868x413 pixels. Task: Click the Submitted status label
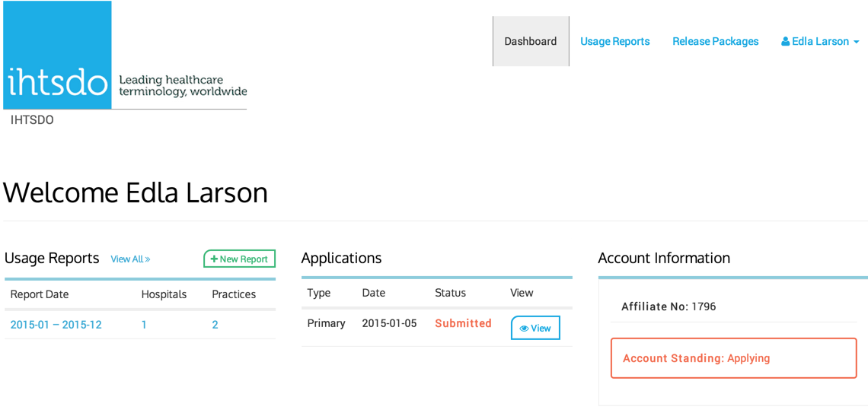[x=463, y=323]
